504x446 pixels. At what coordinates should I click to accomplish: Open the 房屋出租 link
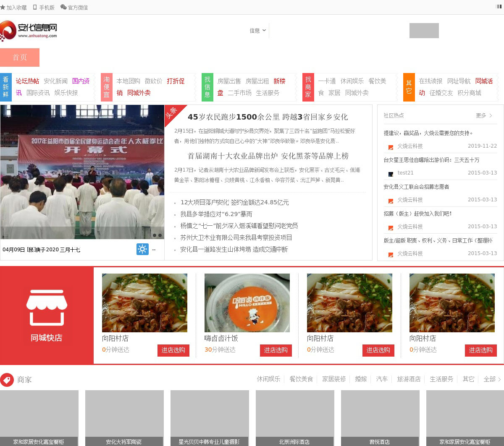pos(257,81)
